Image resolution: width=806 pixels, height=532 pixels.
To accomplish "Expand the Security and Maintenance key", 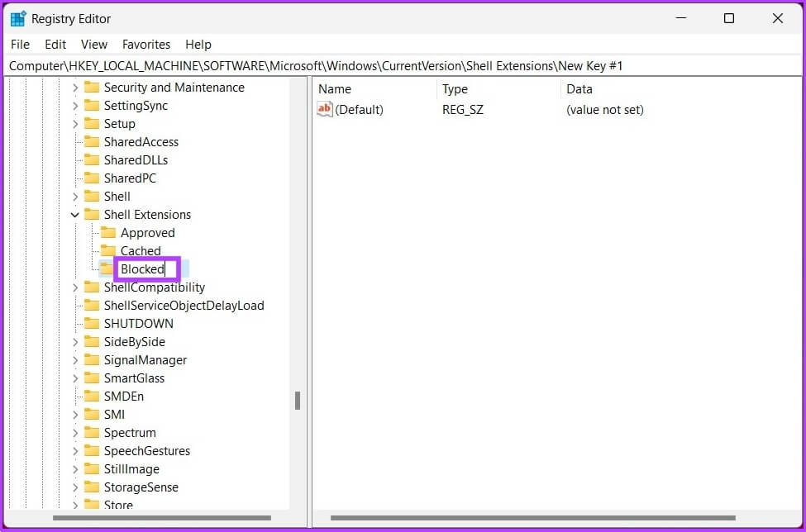I will (75, 88).
